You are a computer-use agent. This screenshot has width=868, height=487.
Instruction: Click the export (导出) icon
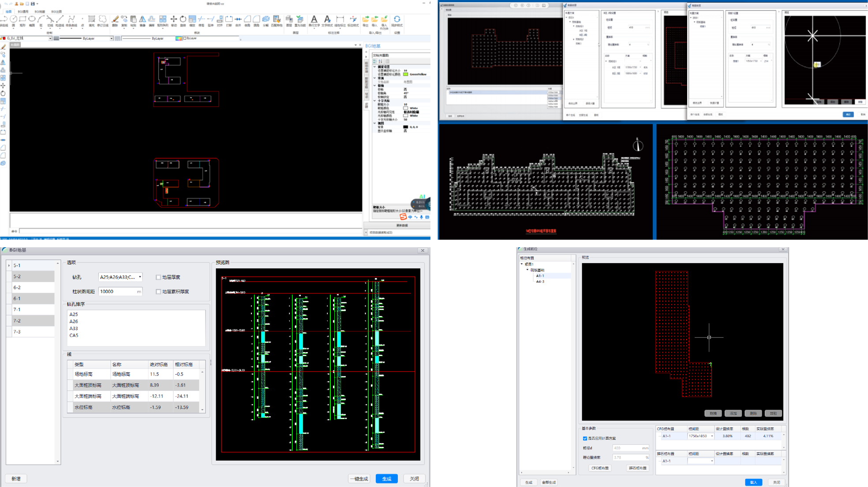click(x=365, y=19)
